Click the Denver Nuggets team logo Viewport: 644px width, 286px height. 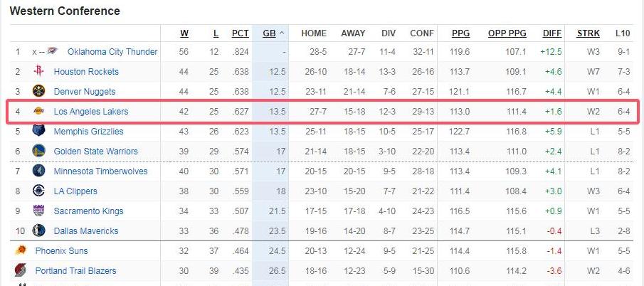click(38, 90)
